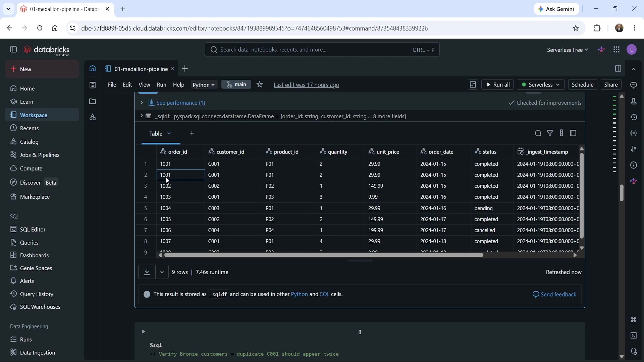Open a new notebook tab with plus
The image size is (644, 362).
(x=185, y=69)
